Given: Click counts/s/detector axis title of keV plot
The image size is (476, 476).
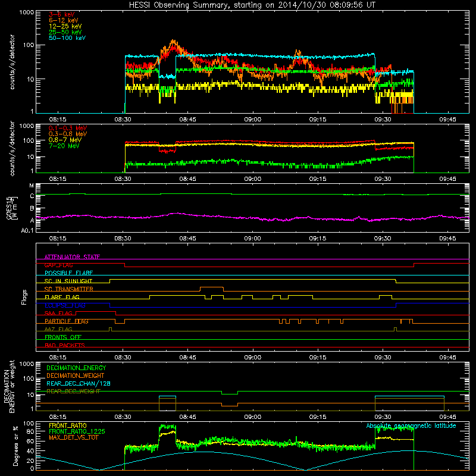Looking at the screenshot, I should 12,62.
